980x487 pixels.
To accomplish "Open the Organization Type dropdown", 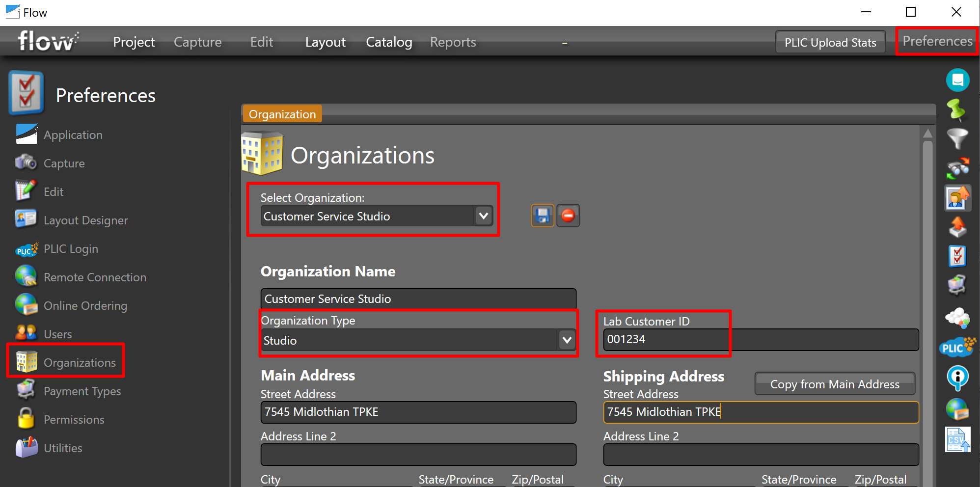I will (x=567, y=340).
